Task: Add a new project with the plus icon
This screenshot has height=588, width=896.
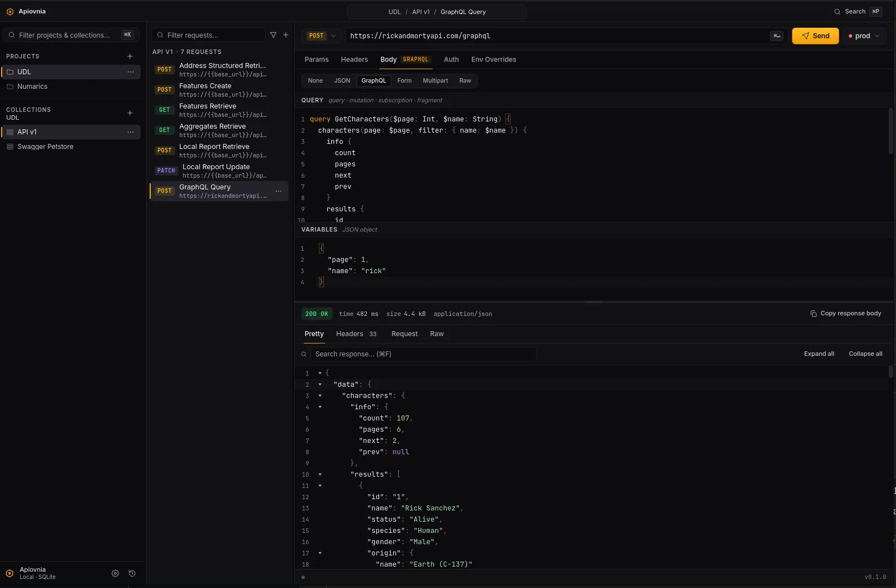Action: (130, 56)
